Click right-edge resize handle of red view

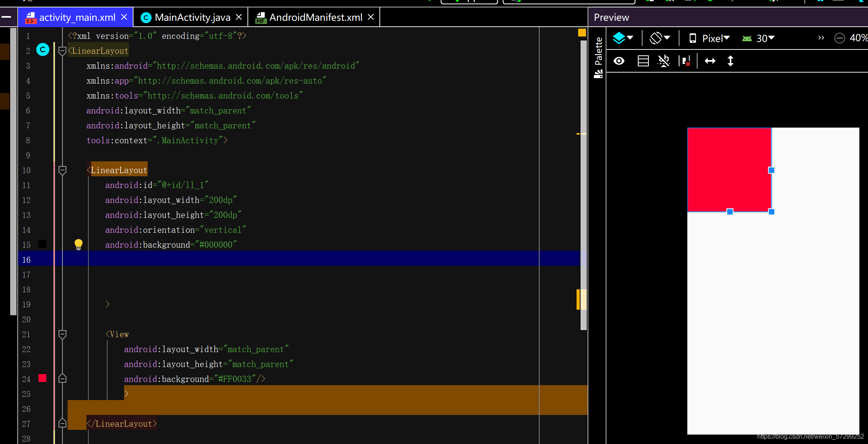771,170
